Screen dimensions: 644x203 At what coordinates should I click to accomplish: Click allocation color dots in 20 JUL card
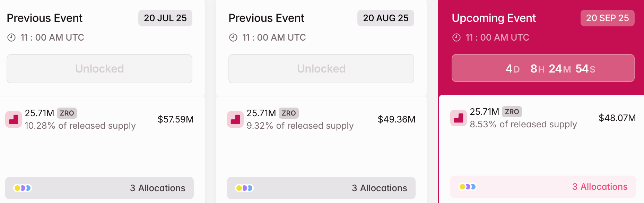point(23,188)
